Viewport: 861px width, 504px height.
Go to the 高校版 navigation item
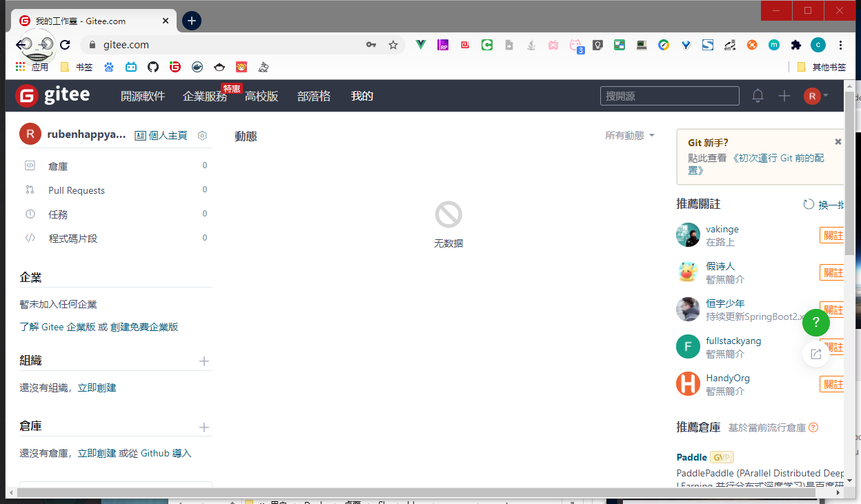(x=261, y=96)
